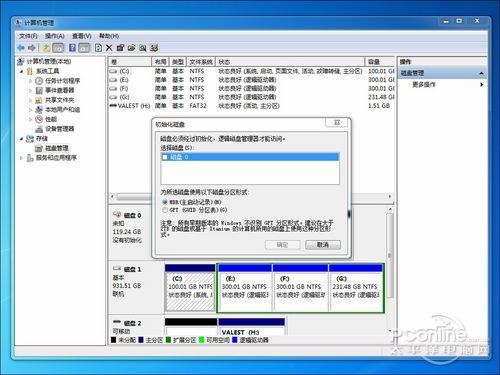Open Help via the blue question-mark icon
Image resolution: width=500 pixels, height=375 pixels.
click(x=72, y=48)
